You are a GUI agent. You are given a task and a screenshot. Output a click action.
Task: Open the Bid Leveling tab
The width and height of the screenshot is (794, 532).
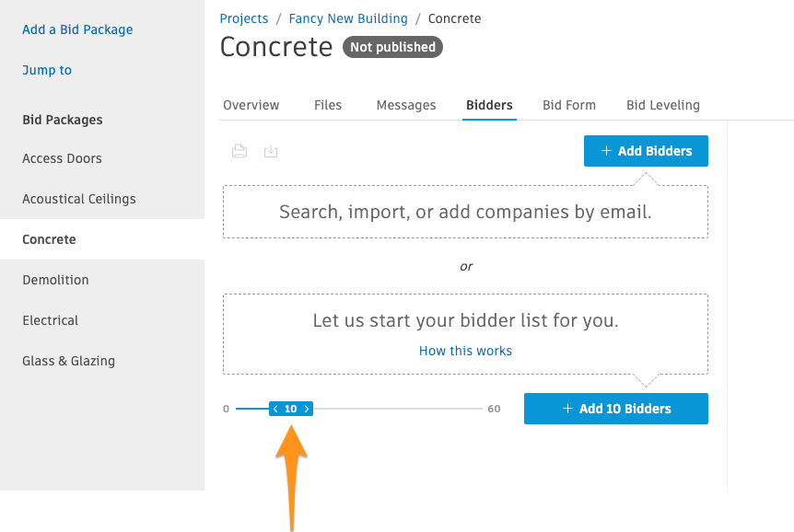click(663, 105)
